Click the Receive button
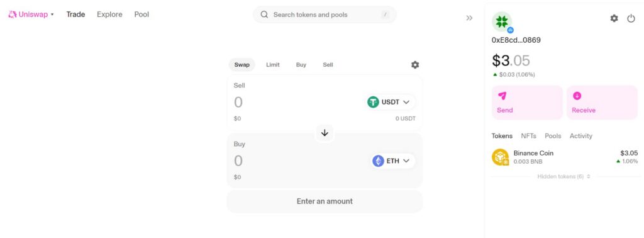This screenshot has width=644, height=238. [x=602, y=103]
